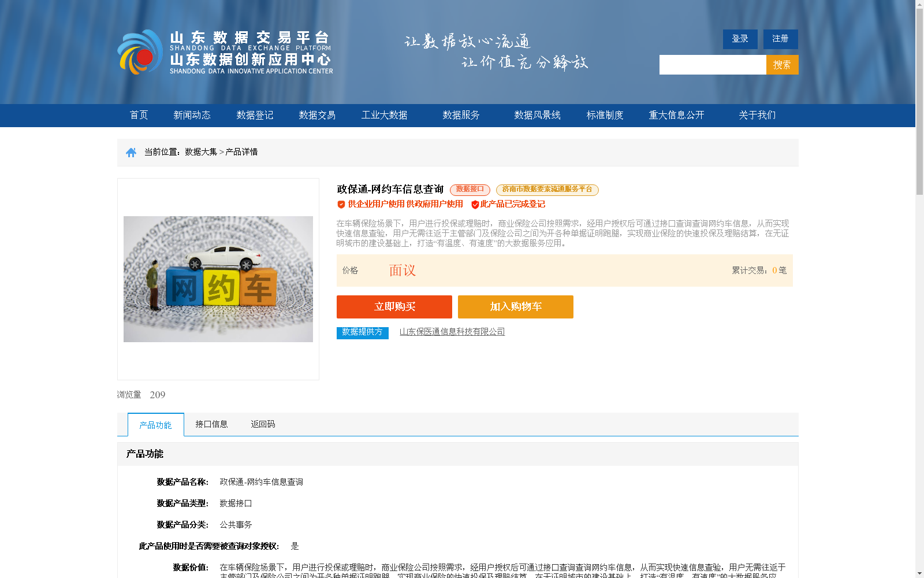Click the 数据接口 tag badge
This screenshot has width=924, height=578.
[x=470, y=190]
